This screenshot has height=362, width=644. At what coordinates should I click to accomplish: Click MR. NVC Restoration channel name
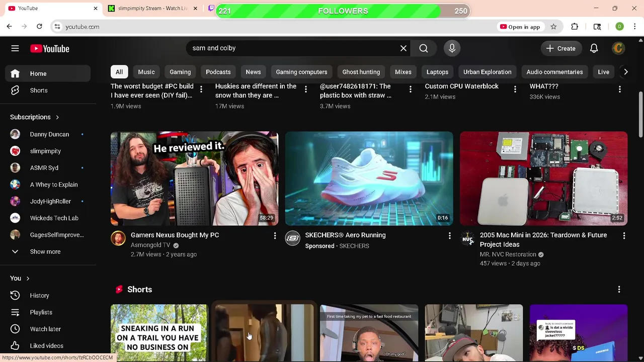[x=508, y=254]
